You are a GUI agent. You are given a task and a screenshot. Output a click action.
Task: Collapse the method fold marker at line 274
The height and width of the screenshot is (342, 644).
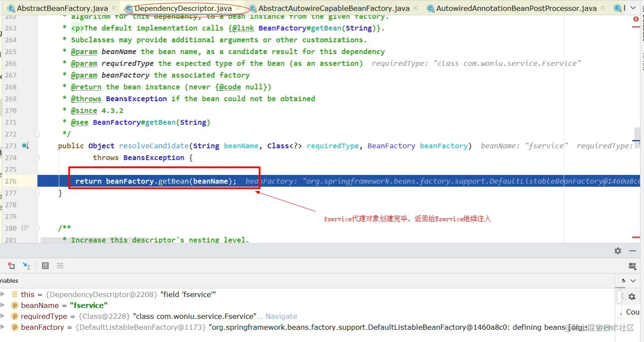tap(38, 157)
